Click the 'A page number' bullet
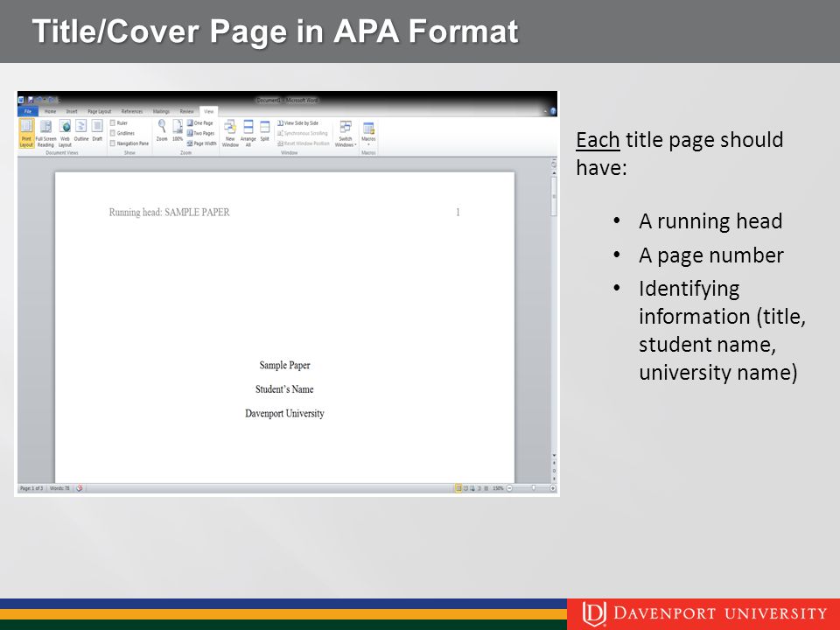The image size is (840, 630). 710,255
